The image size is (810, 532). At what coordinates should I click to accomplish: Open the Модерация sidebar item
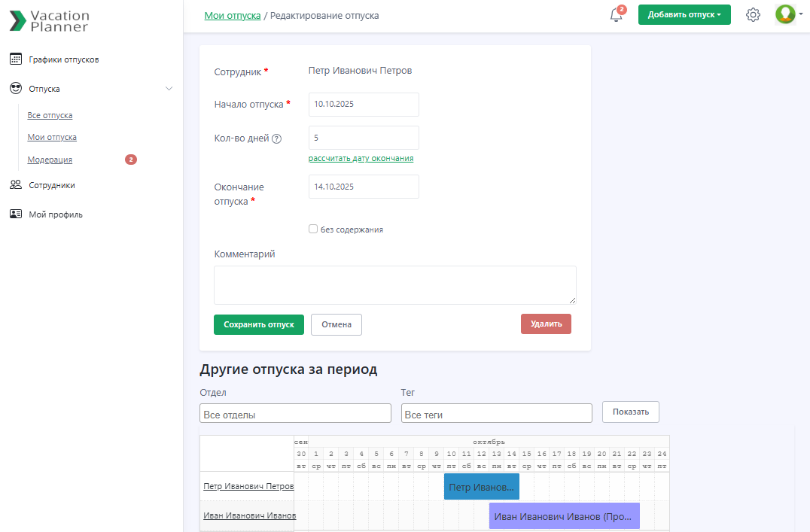pyautogui.click(x=50, y=160)
